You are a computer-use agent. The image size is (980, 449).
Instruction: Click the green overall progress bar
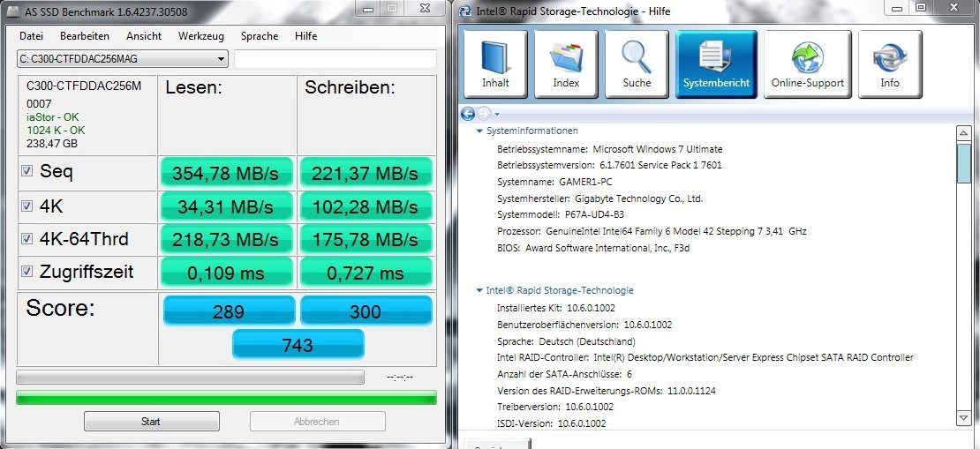[226, 398]
